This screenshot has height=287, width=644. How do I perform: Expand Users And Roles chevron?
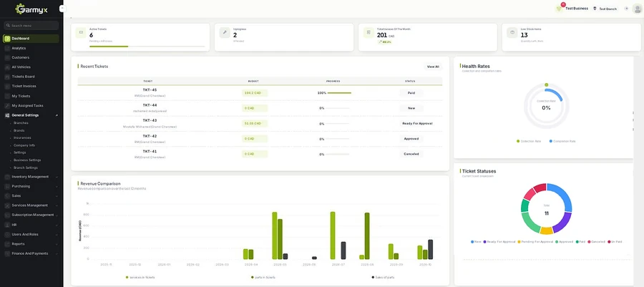coord(57,235)
